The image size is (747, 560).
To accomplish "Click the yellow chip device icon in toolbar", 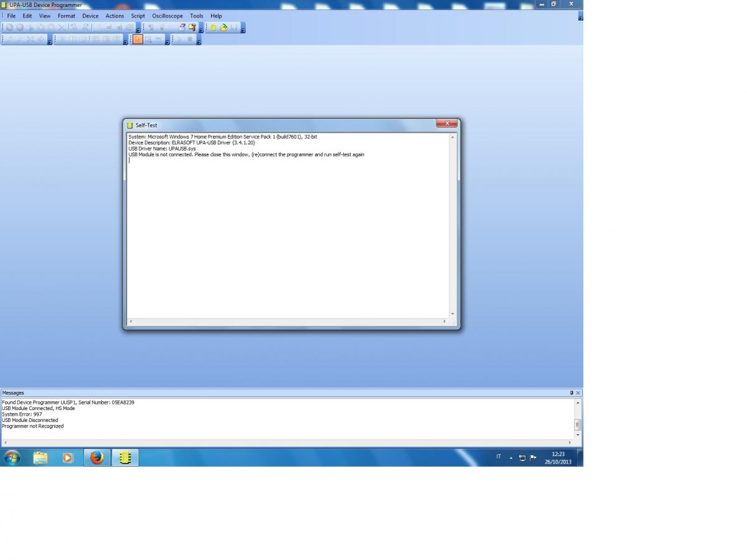I will click(213, 27).
